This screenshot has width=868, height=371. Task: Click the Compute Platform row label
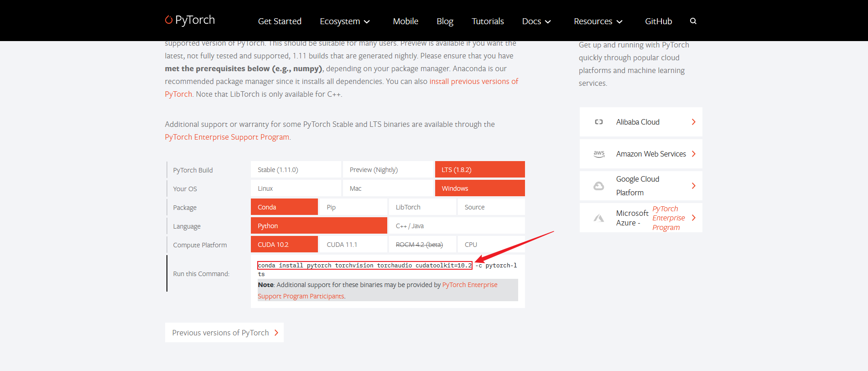(x=200, y=245)
